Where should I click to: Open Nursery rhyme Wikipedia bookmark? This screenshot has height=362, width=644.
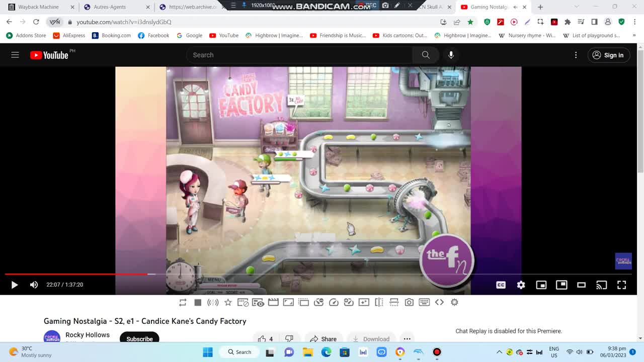(x=527, y=35)
